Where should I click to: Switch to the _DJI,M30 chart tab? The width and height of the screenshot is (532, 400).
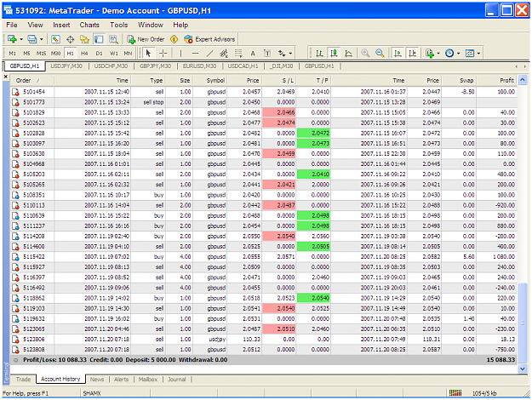[x=282, y=66]
